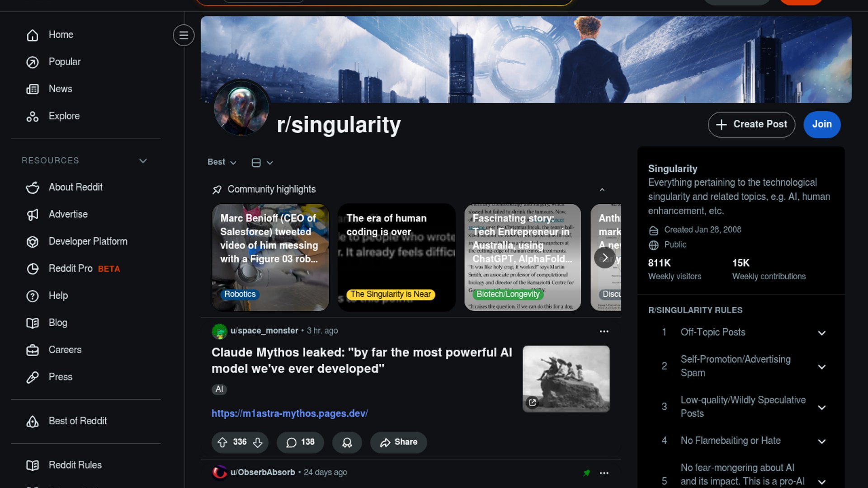Downvote the Claude Mythos leaked post
This screenshot has width=868, height=488.
258,442
